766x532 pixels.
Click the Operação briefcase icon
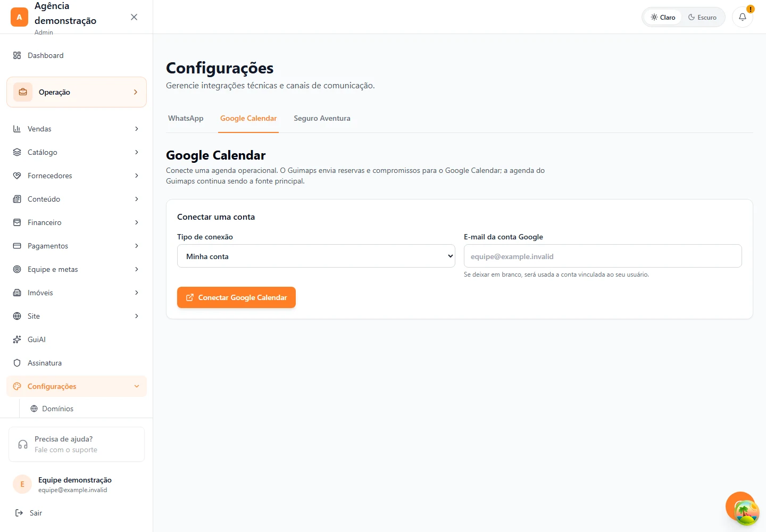pyautogui.click(x=23, y=92)
